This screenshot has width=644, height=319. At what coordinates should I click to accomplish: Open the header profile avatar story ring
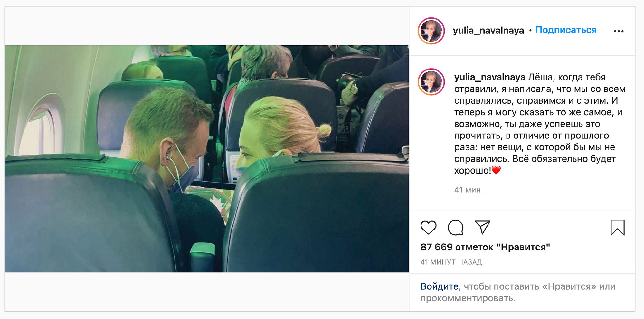[x=431, y=31]
